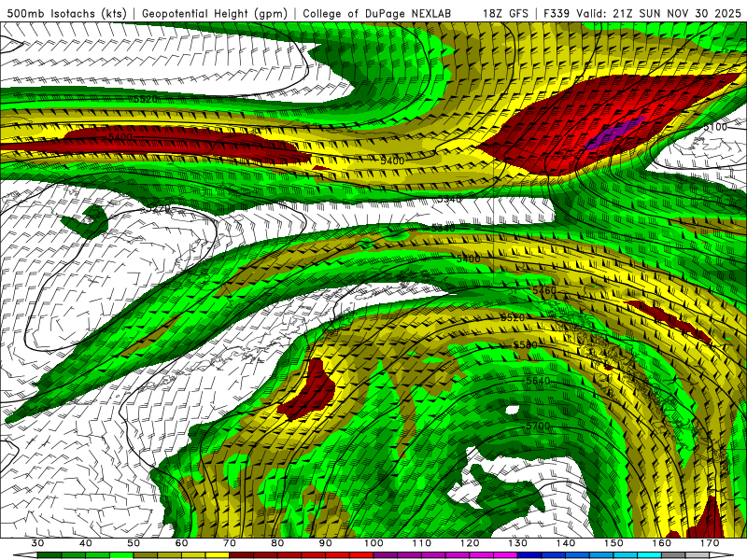Image resolution: width=747 pixels, height=560 pixels.
Task: Click the '80' value on the color scale
Action: click(277, 543)
